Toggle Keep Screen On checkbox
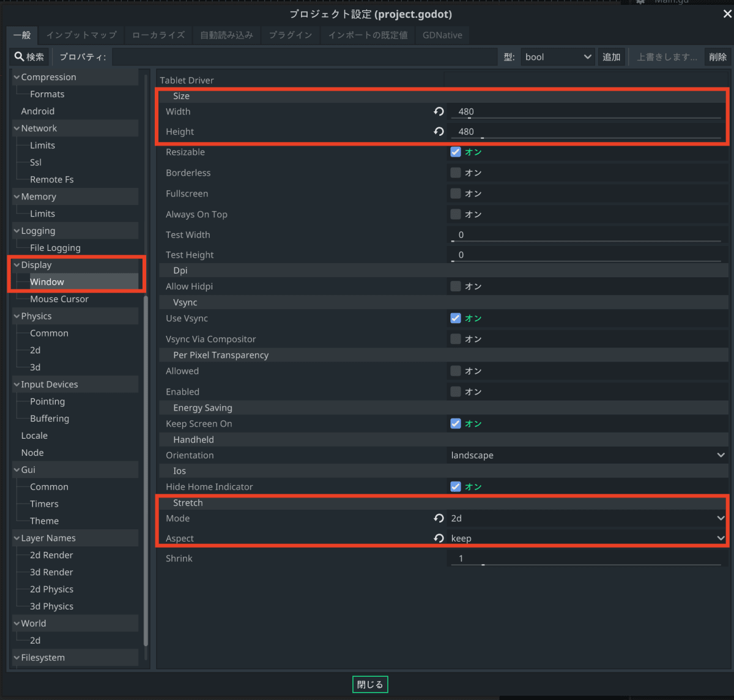 [456, 423]
